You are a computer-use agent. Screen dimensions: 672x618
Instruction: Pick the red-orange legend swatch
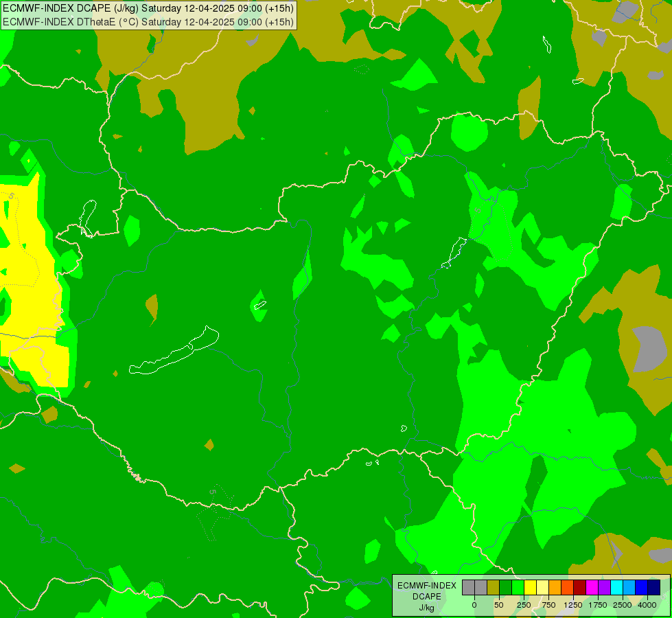[x=568, y=587]
